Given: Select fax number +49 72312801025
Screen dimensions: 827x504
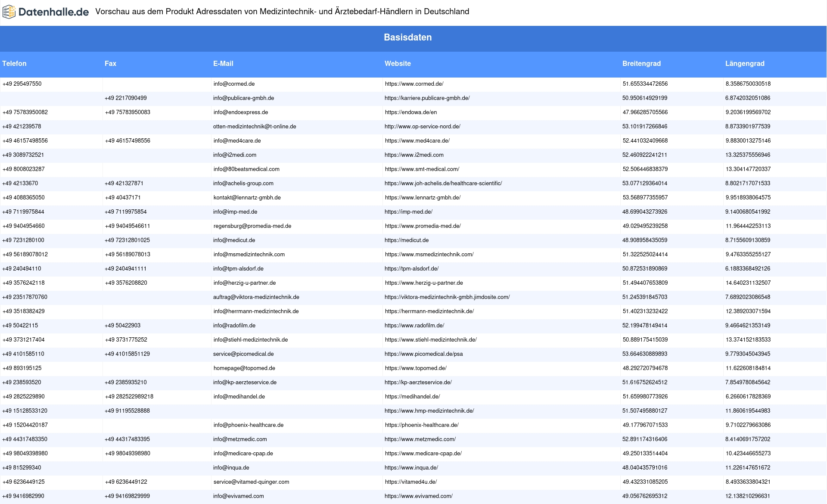Looking at the screenshot, I should click(x=127, y=240).
